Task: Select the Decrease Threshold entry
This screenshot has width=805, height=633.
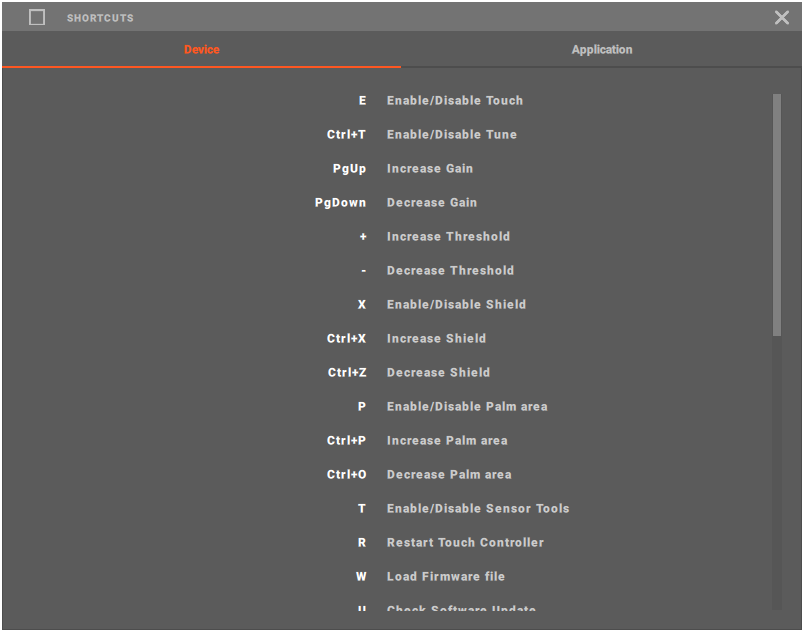Action: click(x=450, y=271)
